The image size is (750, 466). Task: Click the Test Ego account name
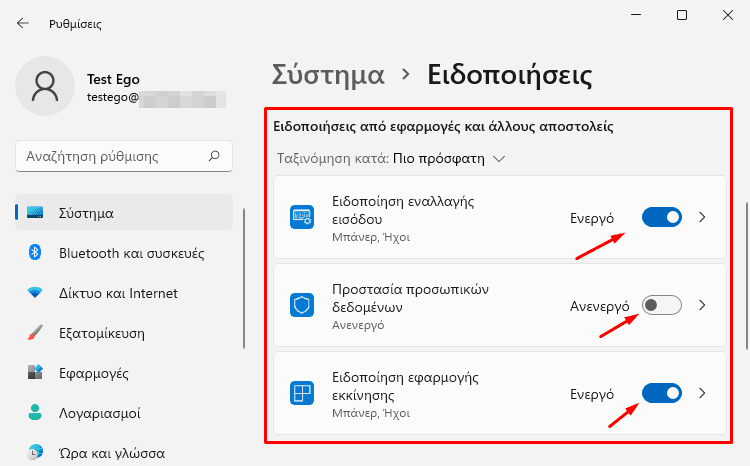[113, 79]
